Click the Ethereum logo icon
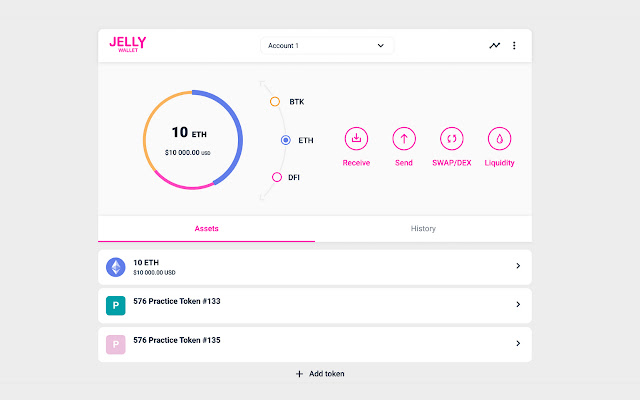The height and width of the screenshot is (400, 640). click(116, 267)
